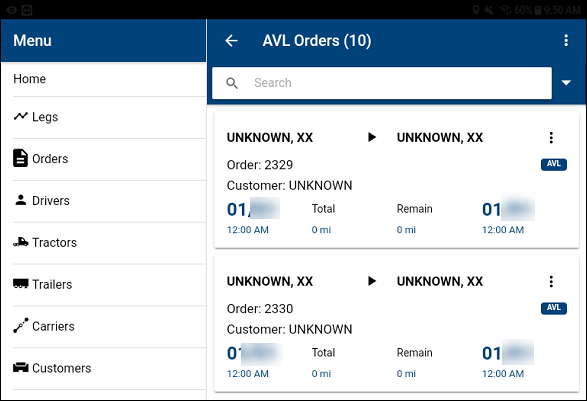Click the AVL badge on order 2329
The width and height of the screenshot is (587, 401).
(x=554, y=164)
